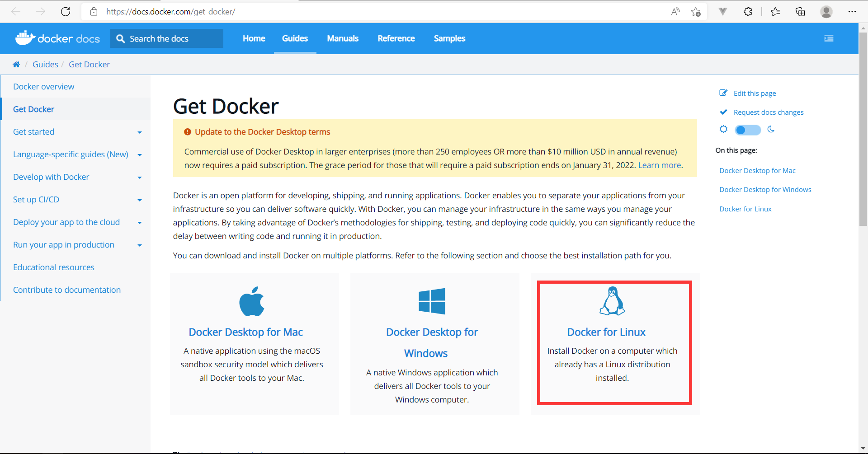Viewport: 868px width, 454px height.
Task: Click the Get Docker breadcrumb link
Action: 89,65
